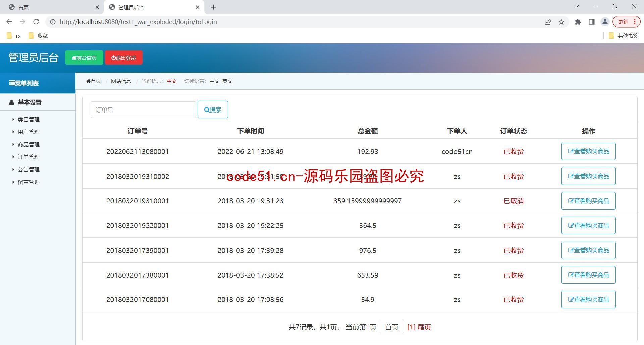The height and width of the screenshot is (345, 644).
Task: Click the 退出登录 red button
Action: (x=124, y=58)
